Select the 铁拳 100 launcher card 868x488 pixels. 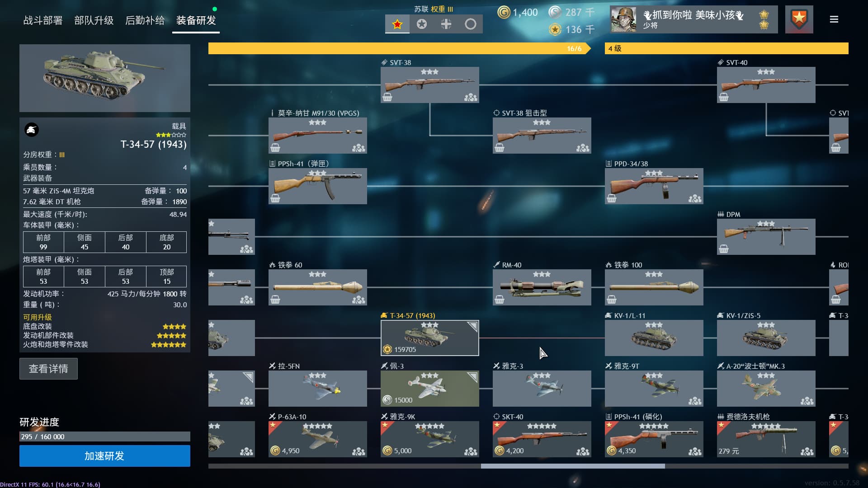click(x=654, y=287)
